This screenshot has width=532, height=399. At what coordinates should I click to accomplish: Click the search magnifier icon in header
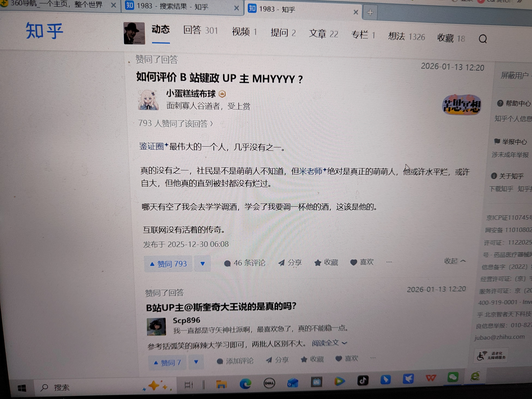click(482, 39)
